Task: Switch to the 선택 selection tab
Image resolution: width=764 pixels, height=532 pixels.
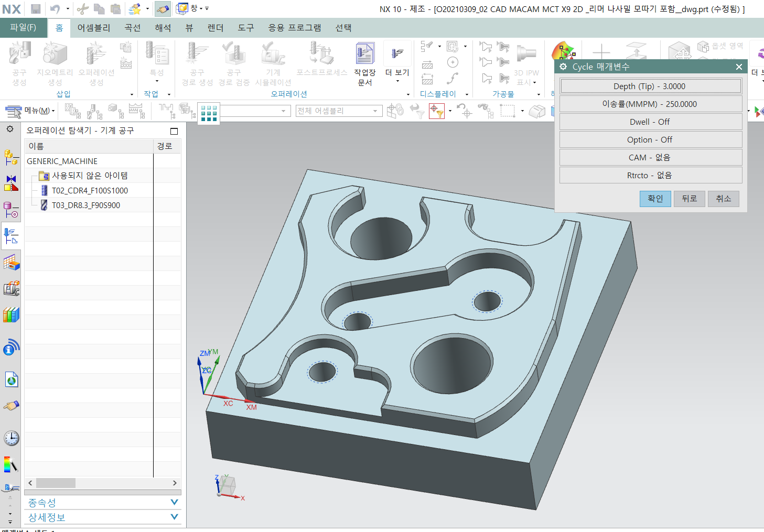Action: tap(343, 28)
